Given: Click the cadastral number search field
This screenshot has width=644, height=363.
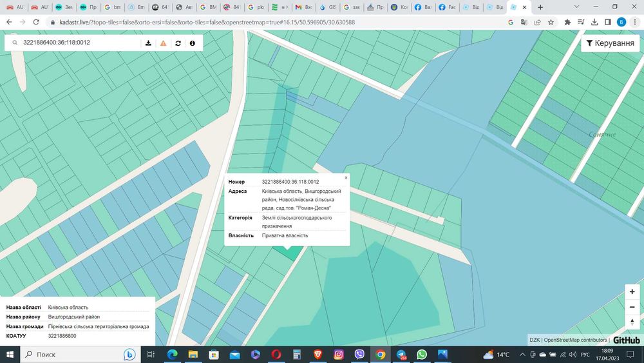Looking at the screenshot, I should click(x=77, y=43).
